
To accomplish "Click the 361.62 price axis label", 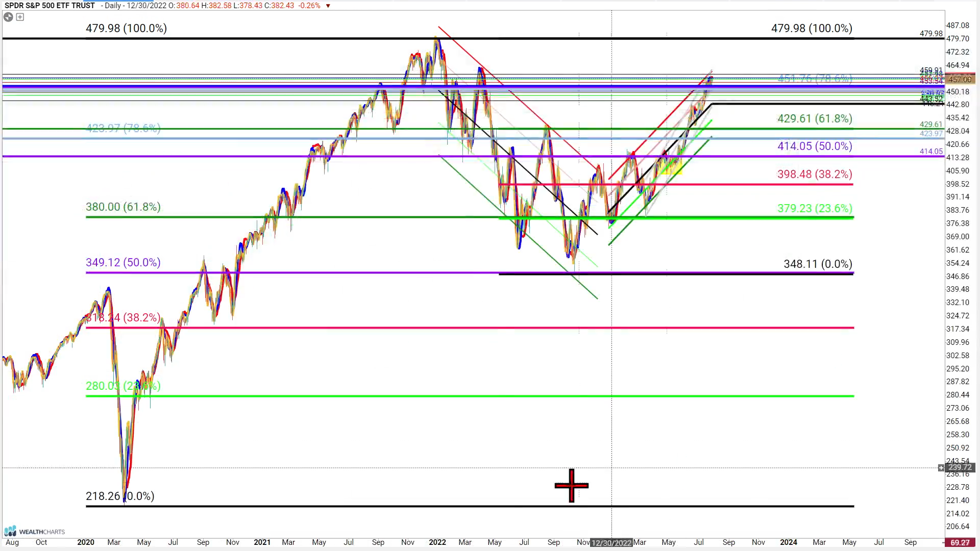I will (x=958, y=249).
